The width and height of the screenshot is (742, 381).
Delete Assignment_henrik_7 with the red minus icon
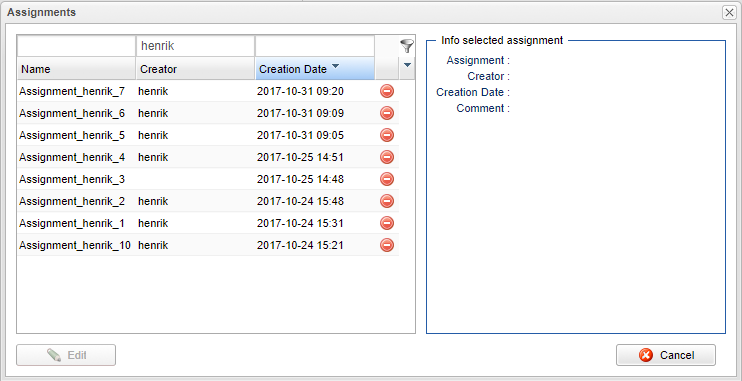(x=387, y=91)
